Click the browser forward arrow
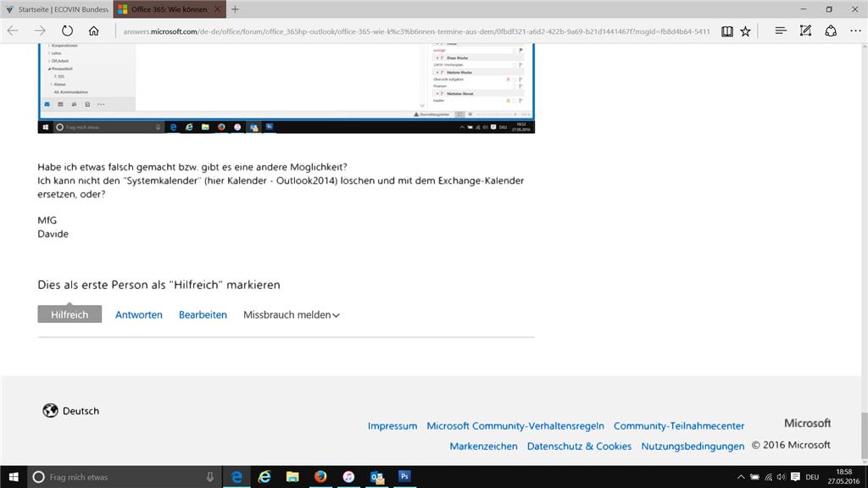Screen dimensions: 868x488 click(40, 31)
